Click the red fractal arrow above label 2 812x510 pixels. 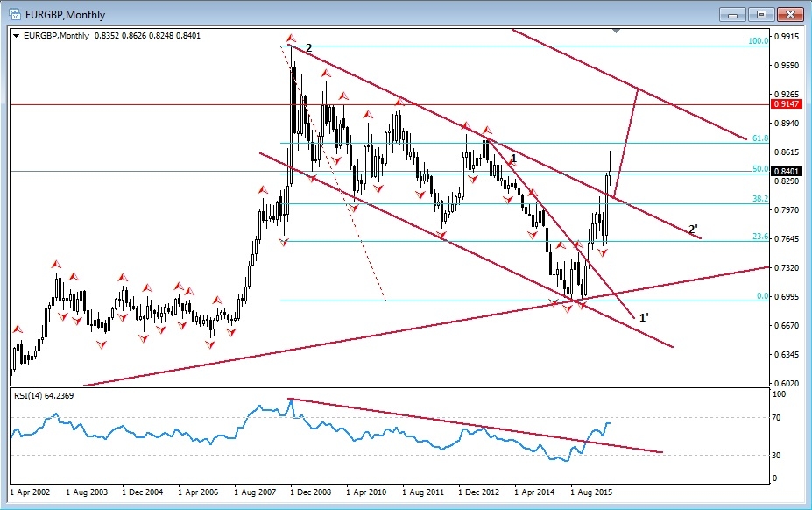tap(292, 39)
